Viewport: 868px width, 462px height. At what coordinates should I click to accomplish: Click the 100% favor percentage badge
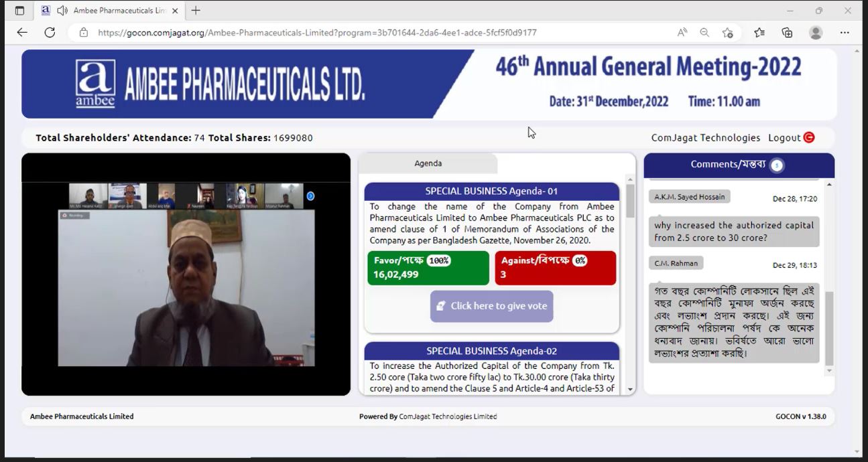pyautogui.click(x=439, y=260)
